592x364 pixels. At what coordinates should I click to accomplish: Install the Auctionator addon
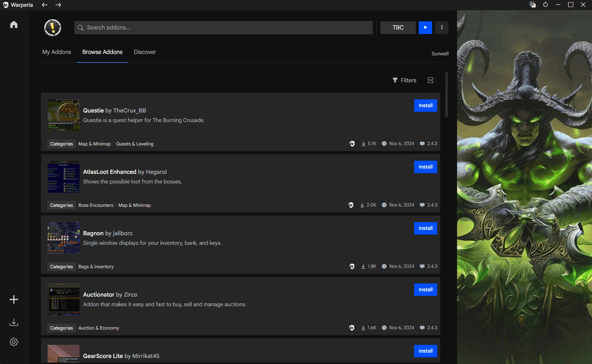click(x=425, y=289)
